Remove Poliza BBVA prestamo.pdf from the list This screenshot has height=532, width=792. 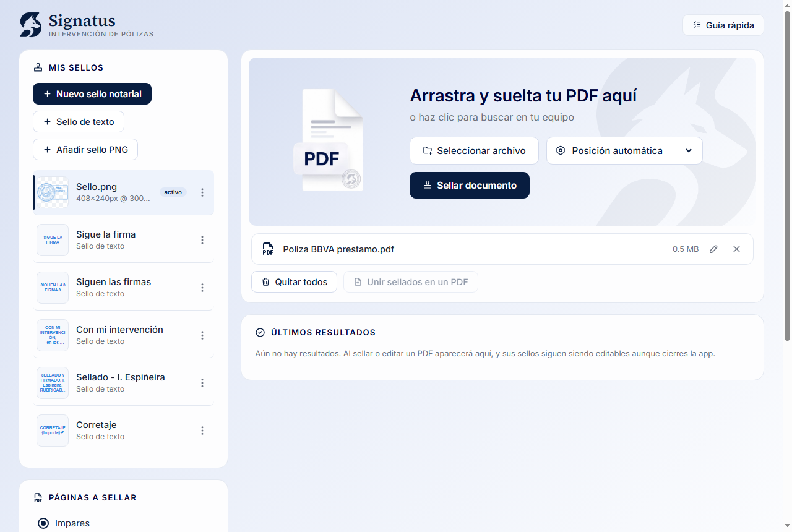[736, 249]
